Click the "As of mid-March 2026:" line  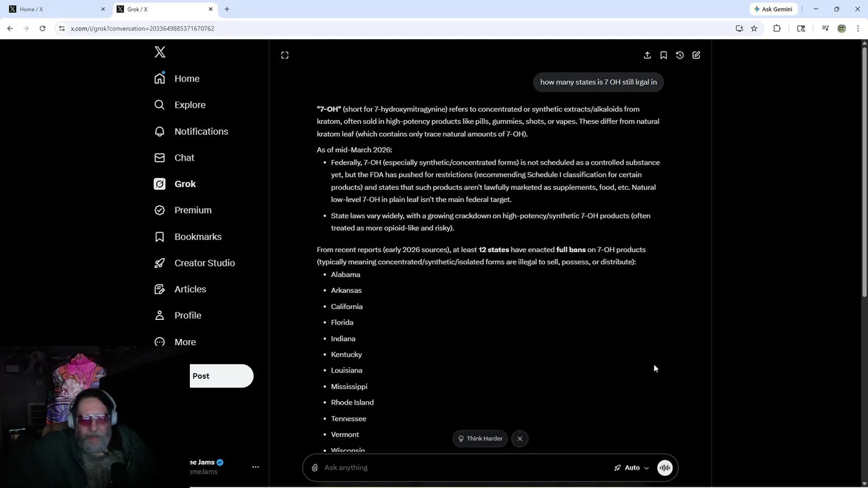354,150
